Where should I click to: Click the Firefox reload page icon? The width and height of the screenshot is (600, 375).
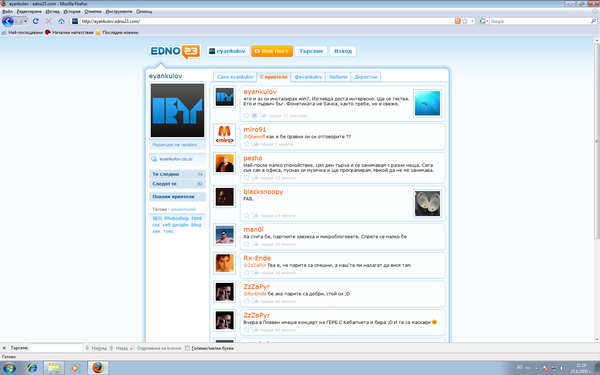click(36, 21)
